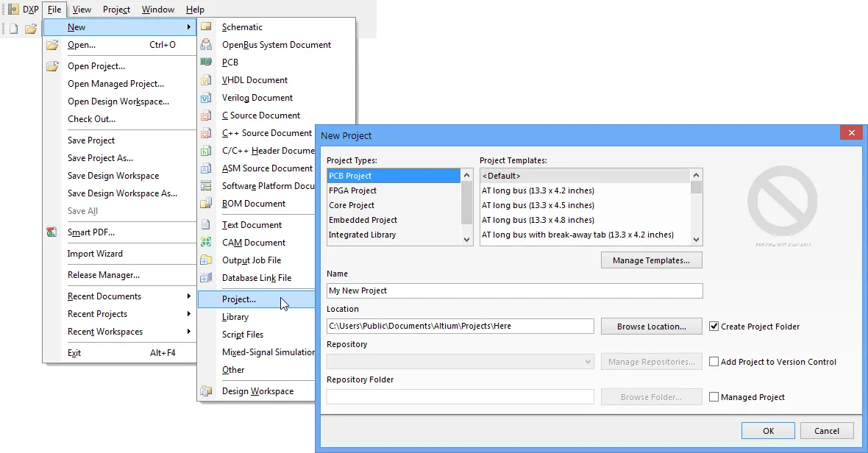Viewport: 868px width, 453px height.
Task: Select FPGA Project in Project Types
Action: [394, 190]
